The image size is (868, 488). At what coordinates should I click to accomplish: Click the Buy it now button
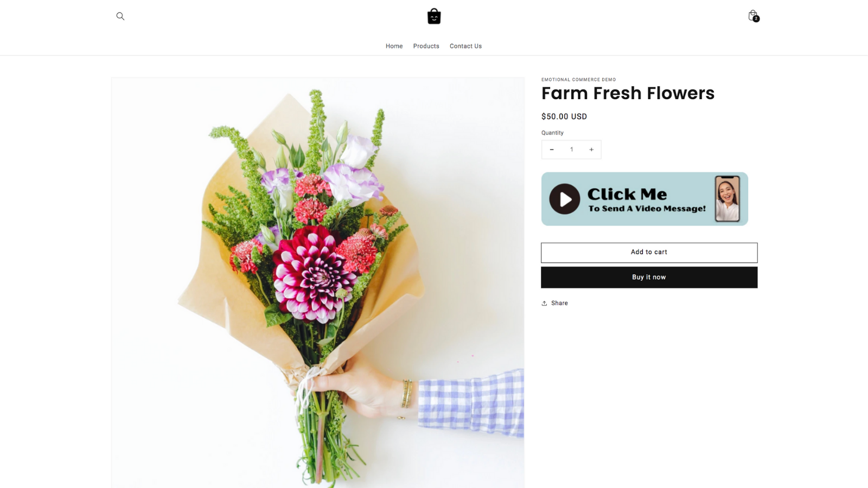click(x=649, y=277)
